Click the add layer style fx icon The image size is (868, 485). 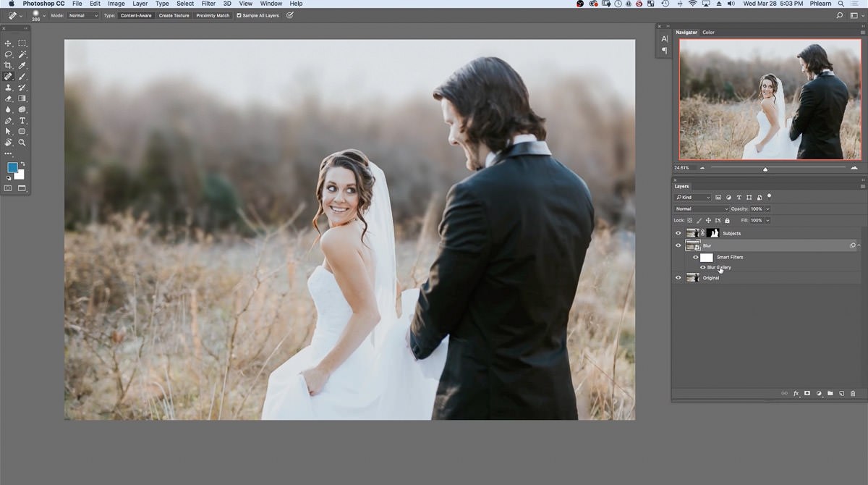tap(796, 393)
